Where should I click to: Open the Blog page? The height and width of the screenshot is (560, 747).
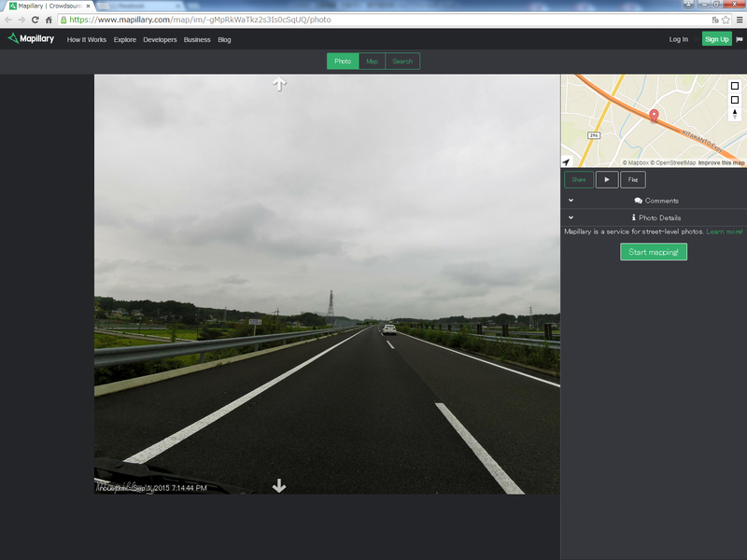pyautogui.click(x=224, y=39)
